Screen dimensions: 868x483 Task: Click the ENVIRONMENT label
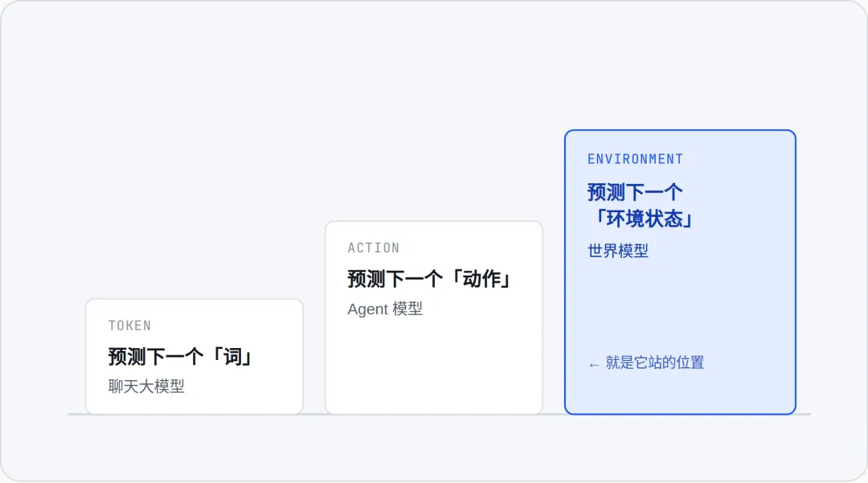635,159
